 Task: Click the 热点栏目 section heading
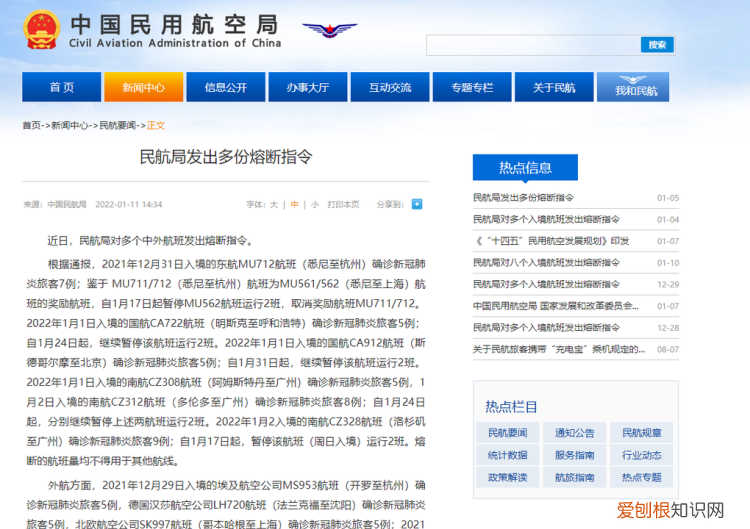tap(511, 407)
